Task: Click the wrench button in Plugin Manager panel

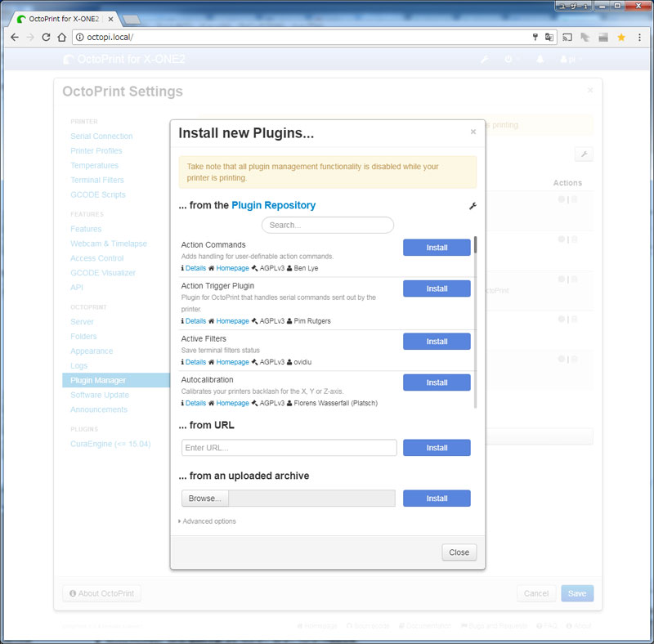Action: pos(584,154)
